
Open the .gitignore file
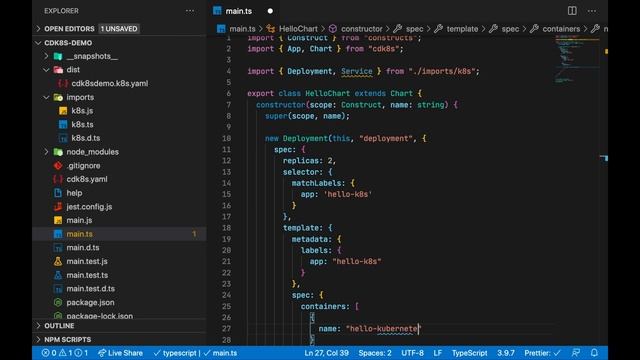tap(83, 166)
